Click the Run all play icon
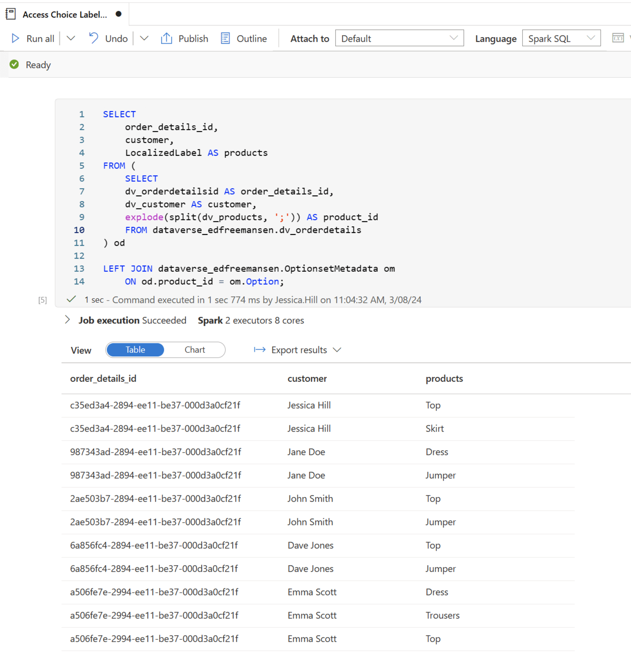Image resolution: width=631 pixels, height=672 pixels. point(15,38)
